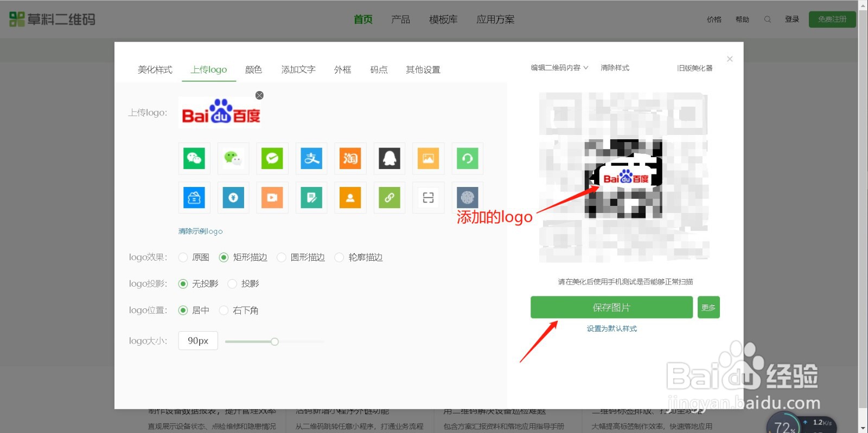Select 轮廓描边 logo effect
This screenshot has width=868, height=433.
339,257
